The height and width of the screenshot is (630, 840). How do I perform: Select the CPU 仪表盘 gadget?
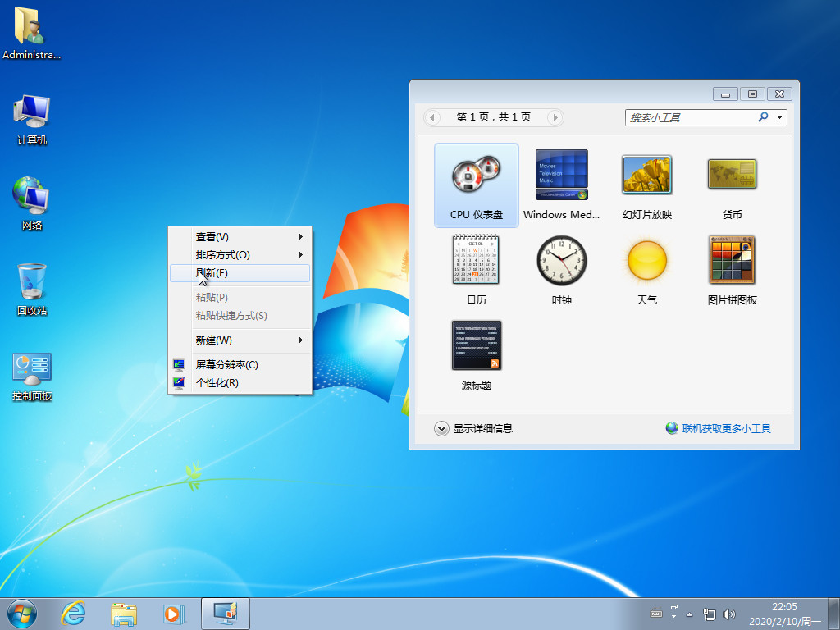click(x=477, y=185)
